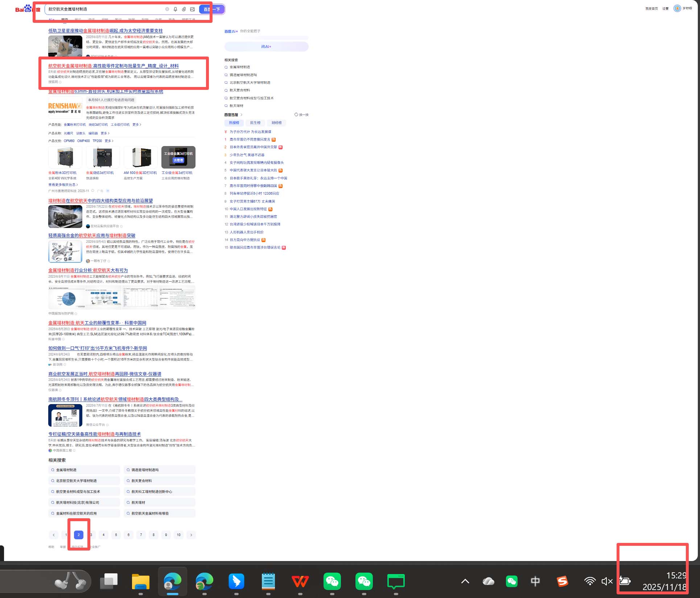Viewport: 700px width, 598px height.
Task: Open link 金属增材制造行业分析:航空航天大有可为
Action: point(88,270)
